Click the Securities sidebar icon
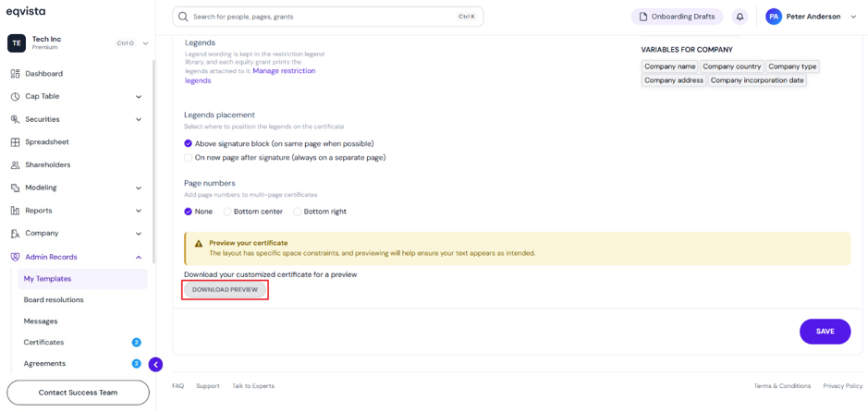The width and height of the screenshot is (868, 412). (15, 119)
